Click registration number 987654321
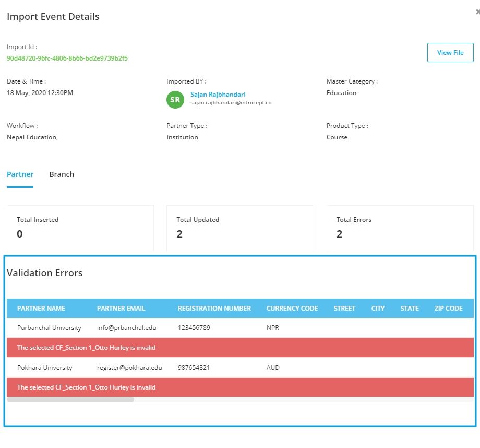 (194, 368)
